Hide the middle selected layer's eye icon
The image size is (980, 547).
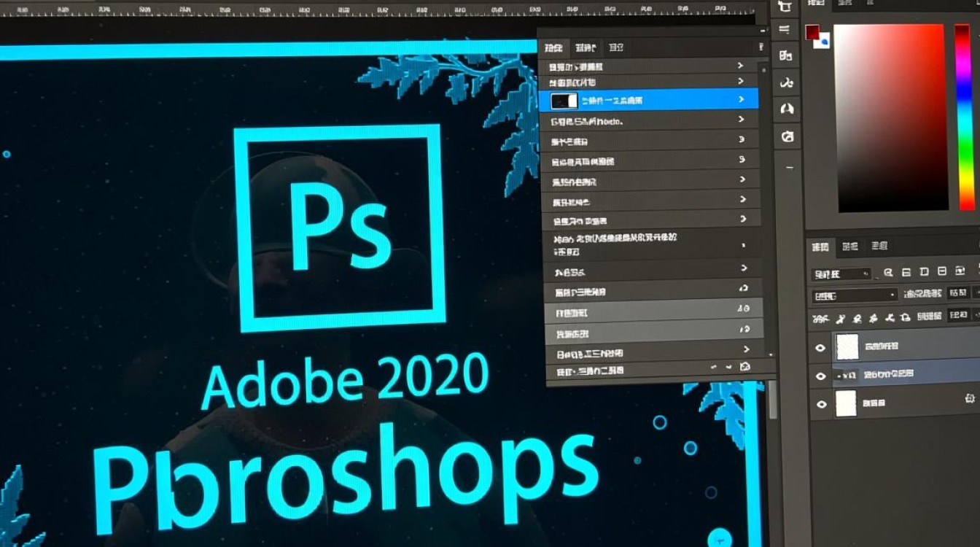click(820, 376)
